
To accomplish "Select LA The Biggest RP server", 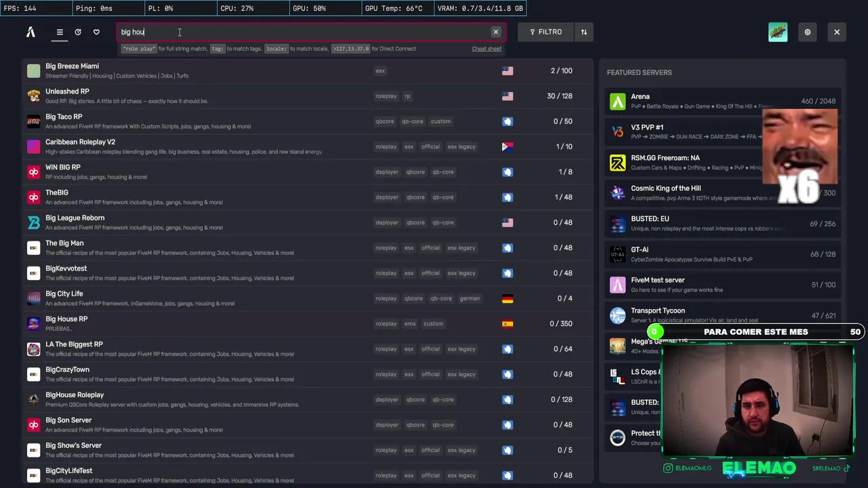I will point(307,349).
